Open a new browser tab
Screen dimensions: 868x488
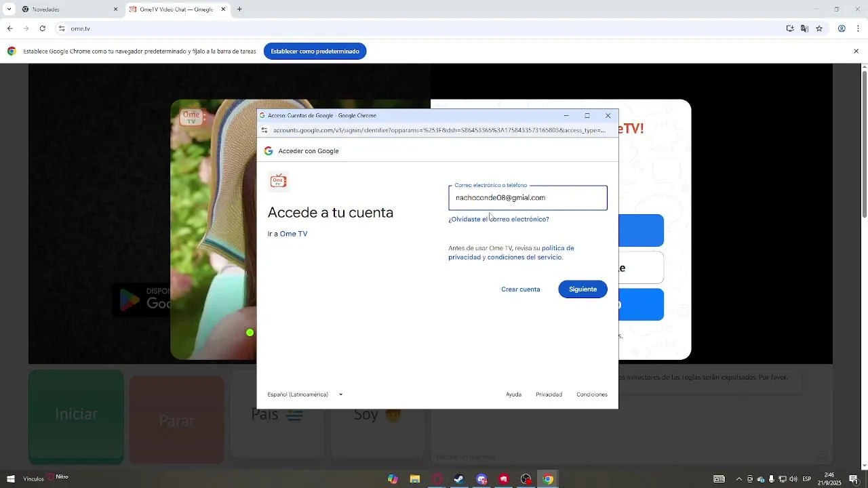pyautogui.click(x=239, y=9)
